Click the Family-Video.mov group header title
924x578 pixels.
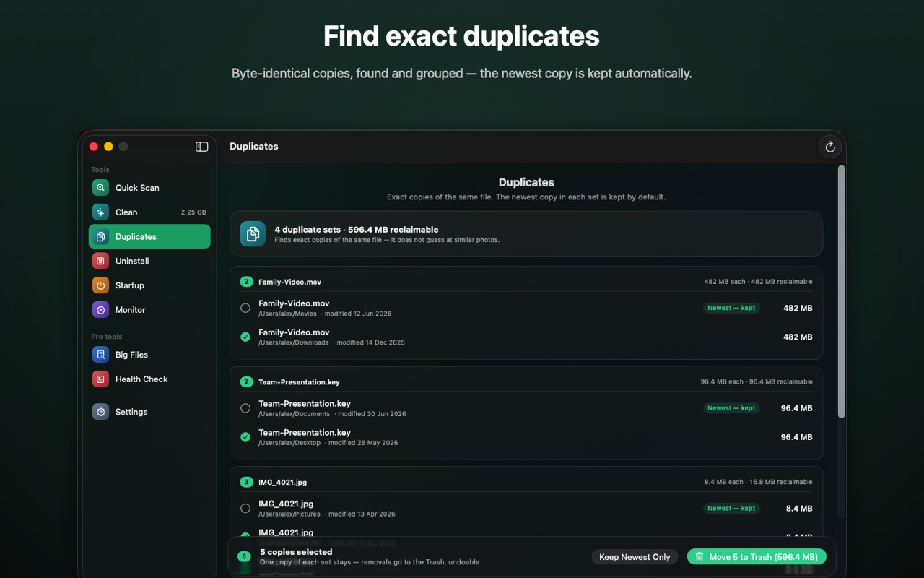[x=289, y=282]
